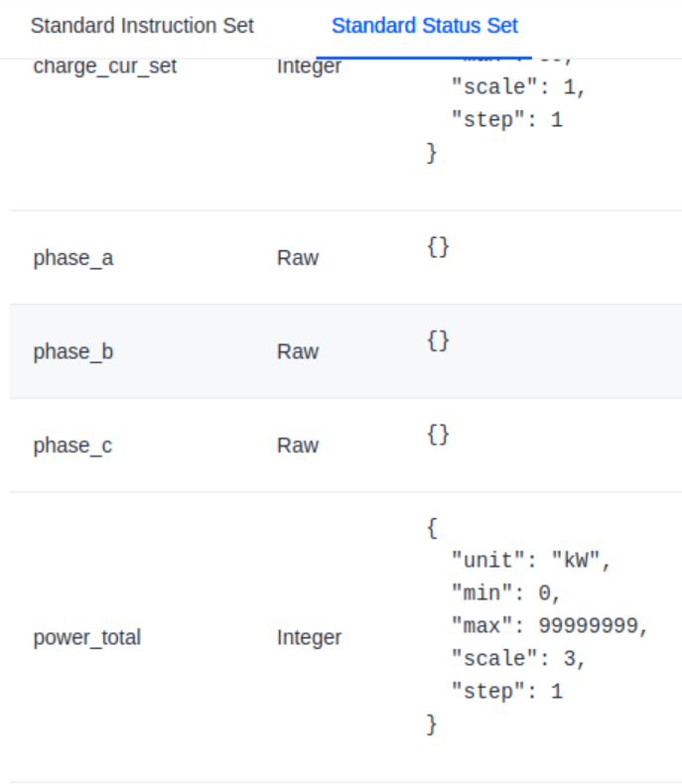Select the Integer type for power_total

pos(309,637)
